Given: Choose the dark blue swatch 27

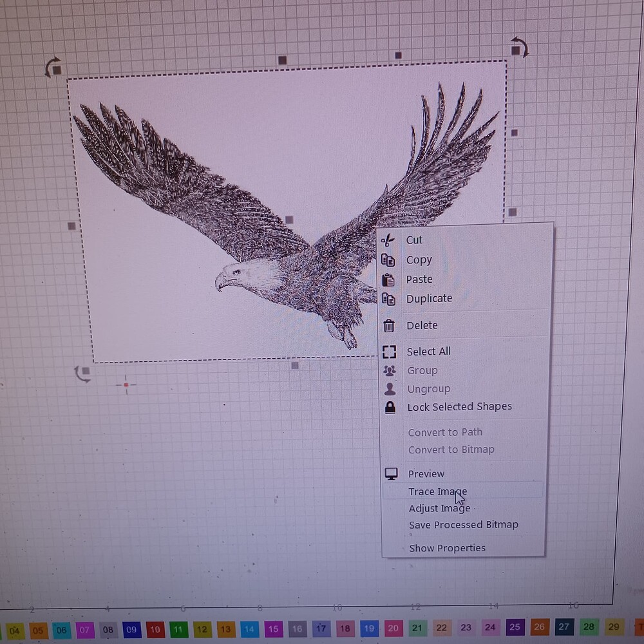Looking at the screenshot, I should coord(564,627).
